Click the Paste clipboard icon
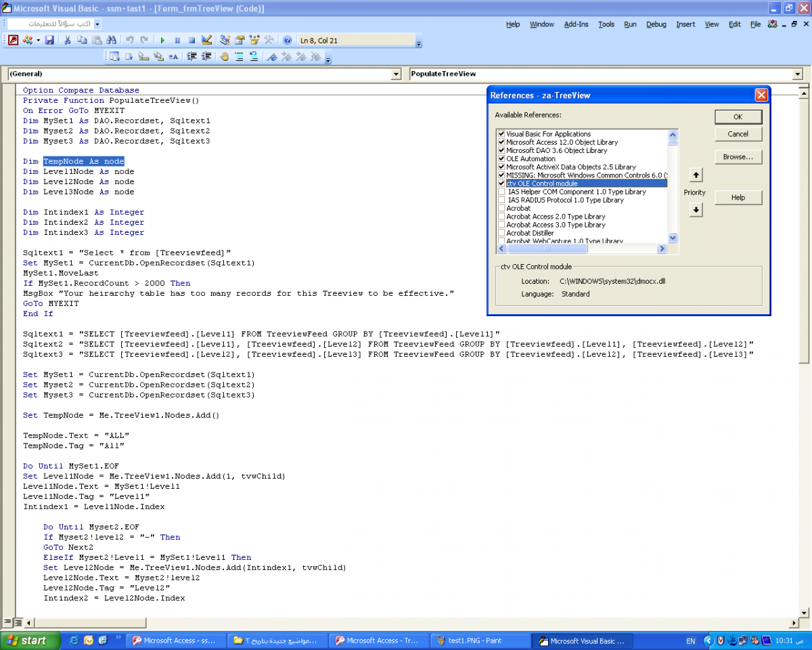The image size is (812, 650). coord(97,41)
